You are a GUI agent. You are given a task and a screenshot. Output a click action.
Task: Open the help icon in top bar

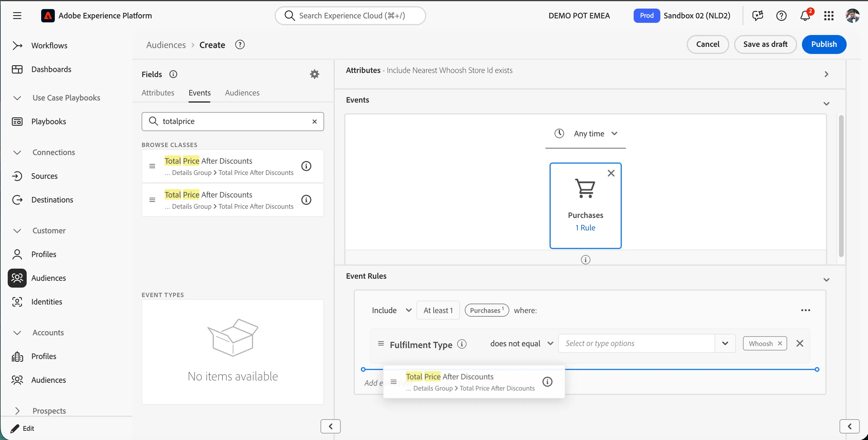click(x=781, y=15)
